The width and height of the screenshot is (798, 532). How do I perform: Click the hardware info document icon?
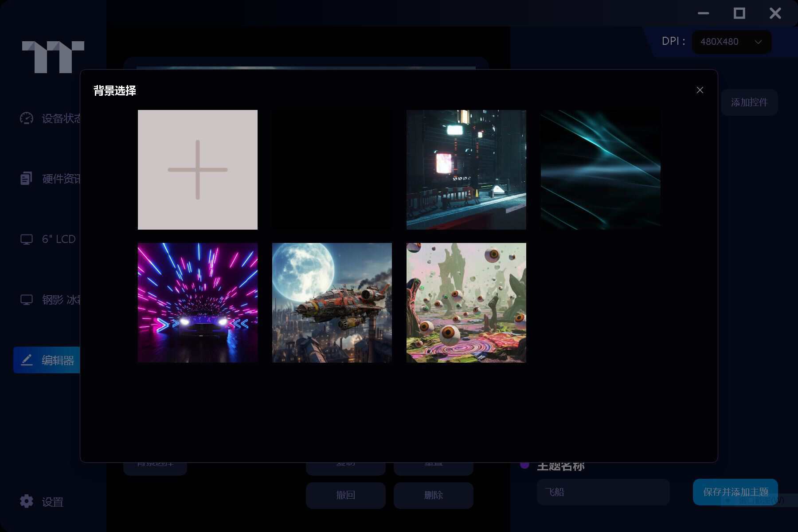click(x=26, y=179)
